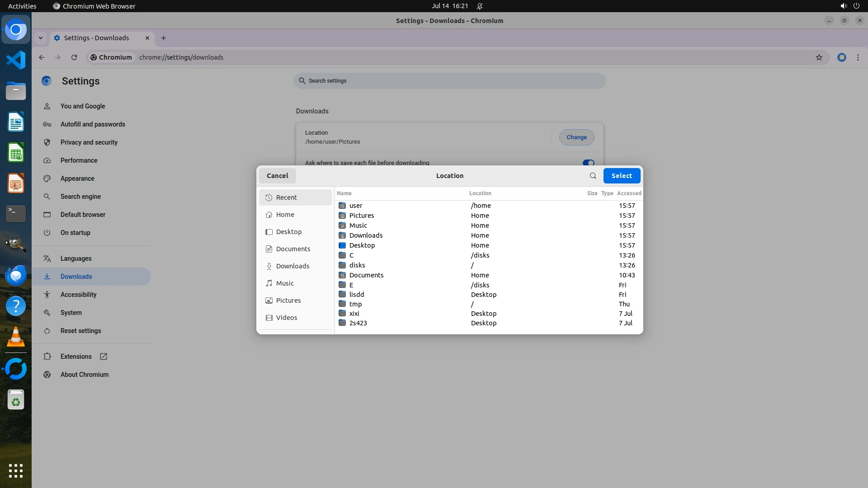
Task: Sort file list by Name column
Action: pos(344,193)
